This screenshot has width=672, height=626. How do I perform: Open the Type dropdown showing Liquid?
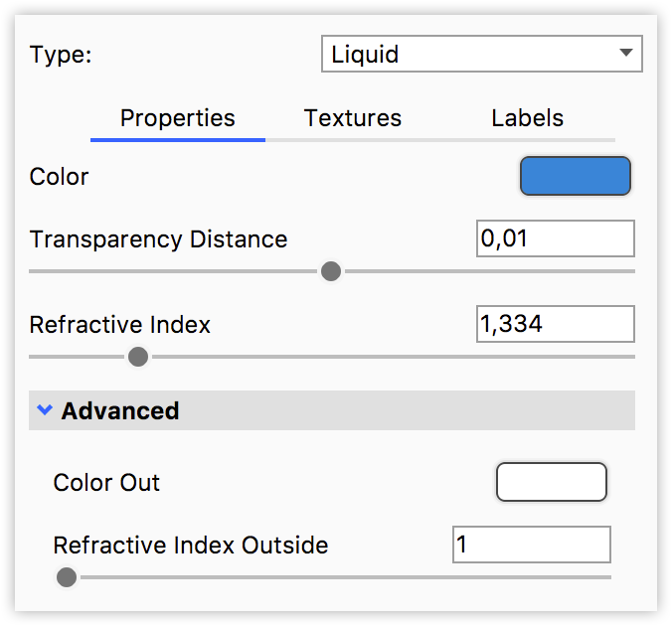pyautogui.click(x=467, y=55)
